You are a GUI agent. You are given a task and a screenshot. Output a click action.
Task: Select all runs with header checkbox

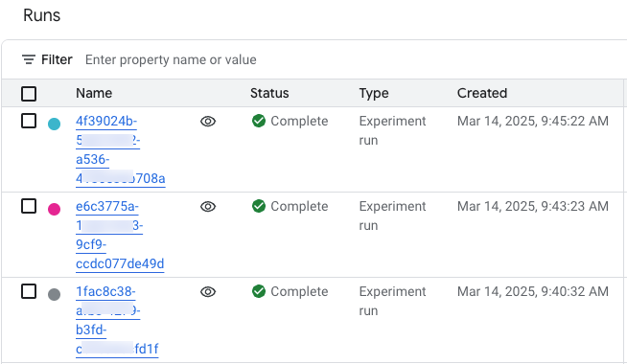(29, 94)
